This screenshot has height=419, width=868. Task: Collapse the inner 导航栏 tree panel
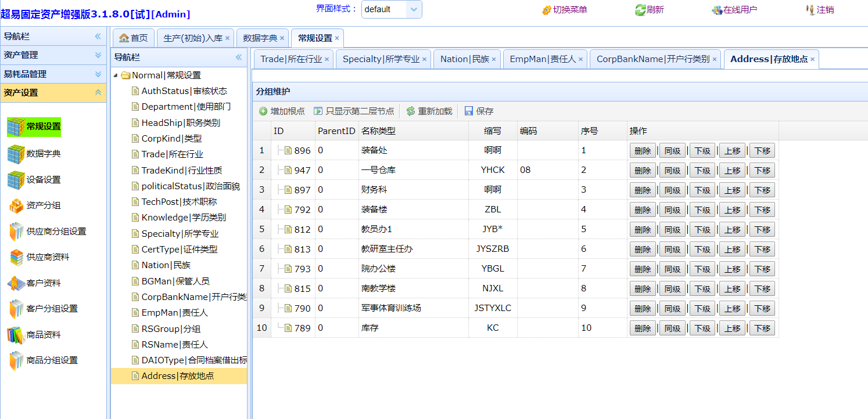[x=238, y=57]
